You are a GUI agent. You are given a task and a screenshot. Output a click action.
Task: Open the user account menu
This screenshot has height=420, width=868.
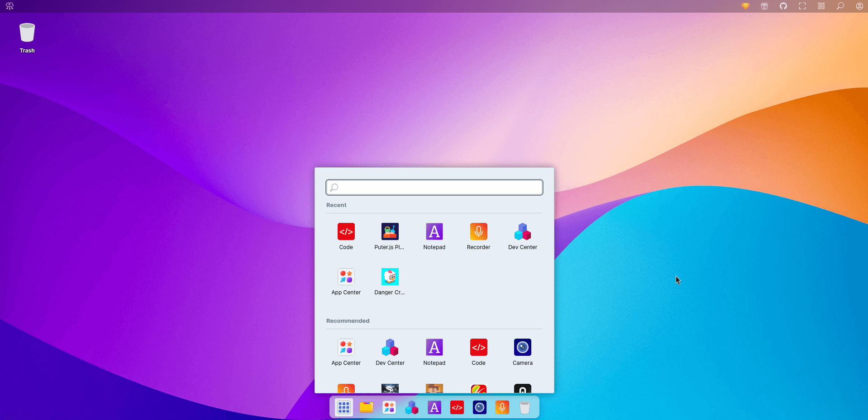point(859,6)
